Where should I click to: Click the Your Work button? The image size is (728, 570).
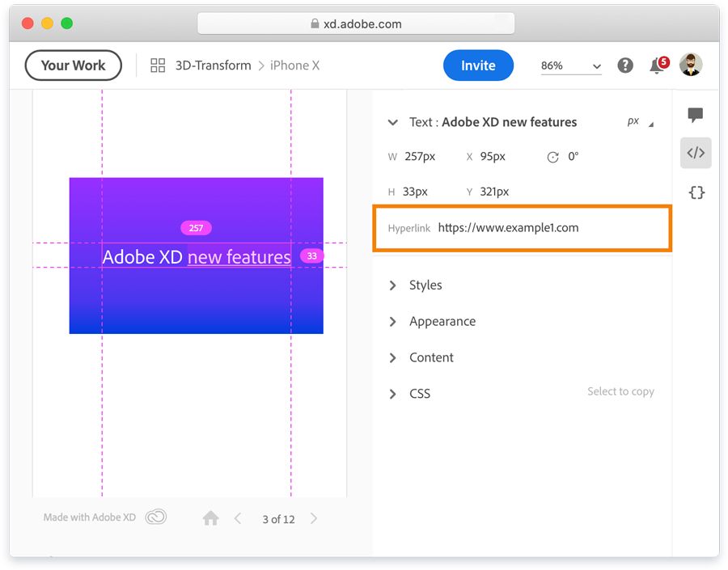click(x=74, y=65)
